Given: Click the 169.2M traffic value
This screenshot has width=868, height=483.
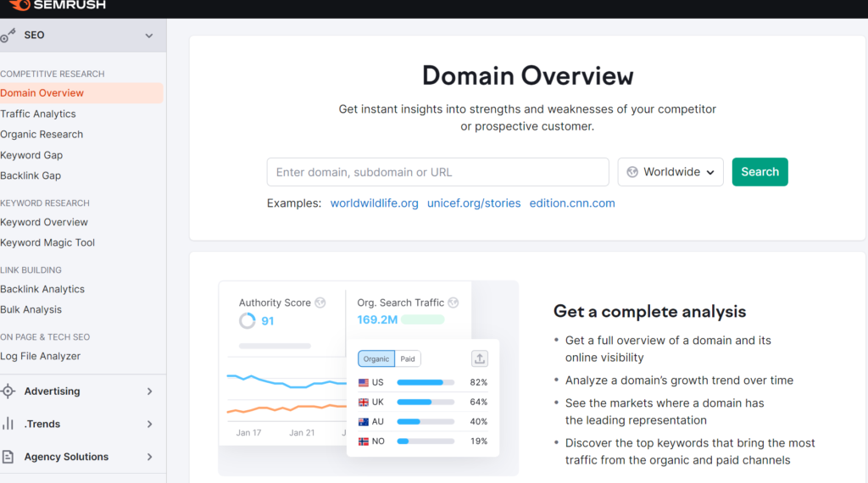Looking at the screenshot, I should coord(377,319).
